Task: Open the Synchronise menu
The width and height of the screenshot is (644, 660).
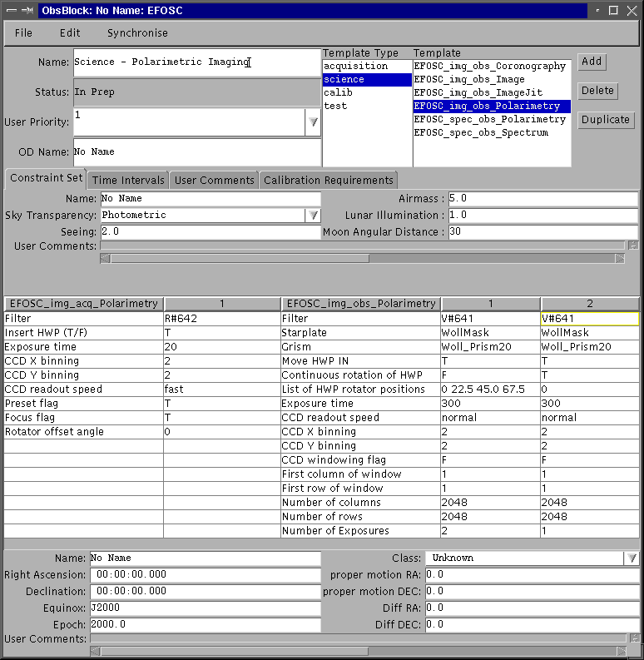Action: tap(137, 32)
